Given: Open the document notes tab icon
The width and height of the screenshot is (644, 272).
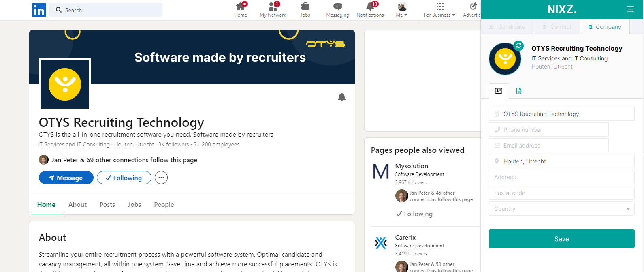Looking at the screenshot, I should click(x=519, y=91).
